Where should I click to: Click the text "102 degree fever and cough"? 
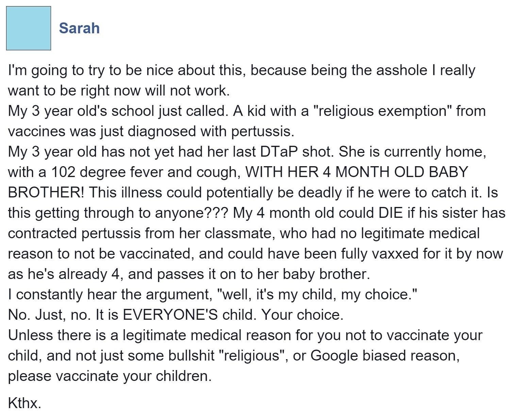click(x=146, y=172)
